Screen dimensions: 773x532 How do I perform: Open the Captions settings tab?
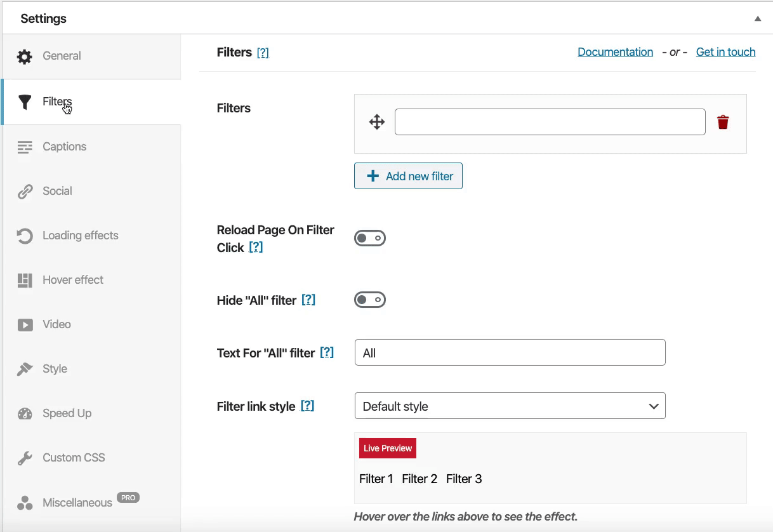pyautogui.click(x=91, y=147)
